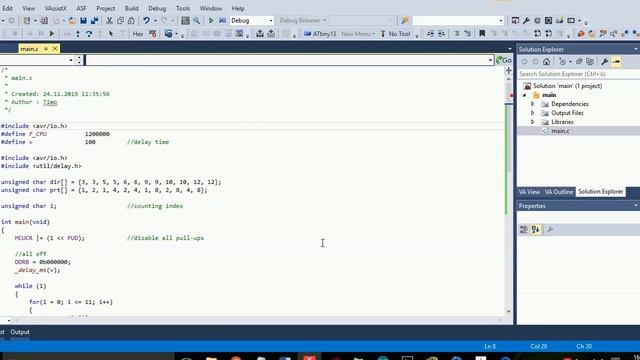Click the ATtiny13 device button

320,34
